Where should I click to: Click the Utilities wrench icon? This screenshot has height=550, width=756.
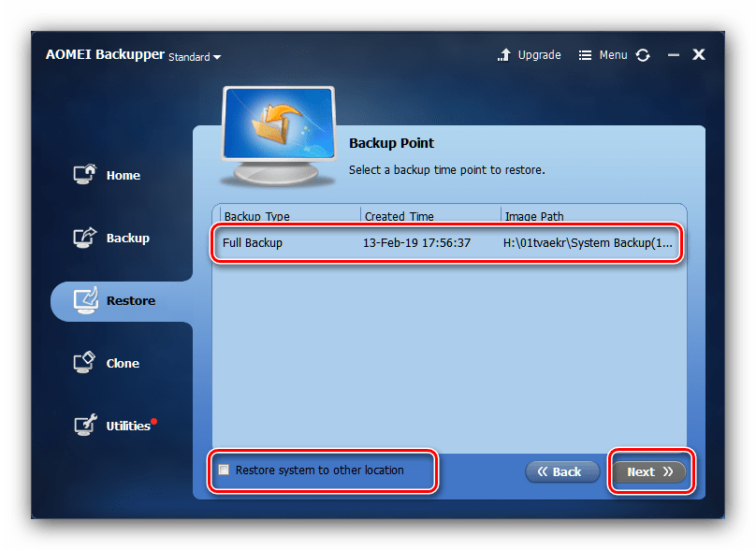85,426
